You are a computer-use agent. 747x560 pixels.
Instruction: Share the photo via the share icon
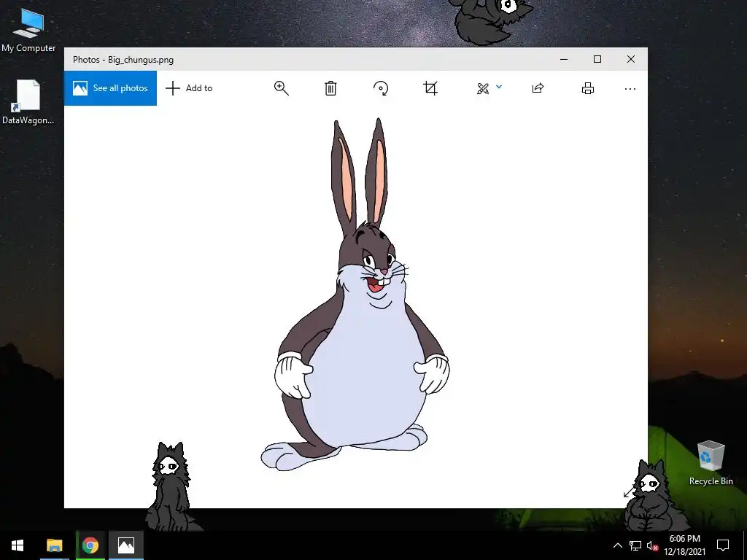(538, 88)
